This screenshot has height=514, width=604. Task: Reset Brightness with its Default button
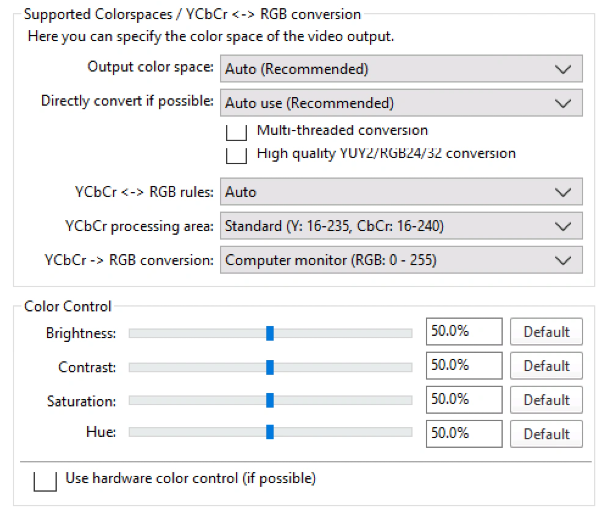546,332
